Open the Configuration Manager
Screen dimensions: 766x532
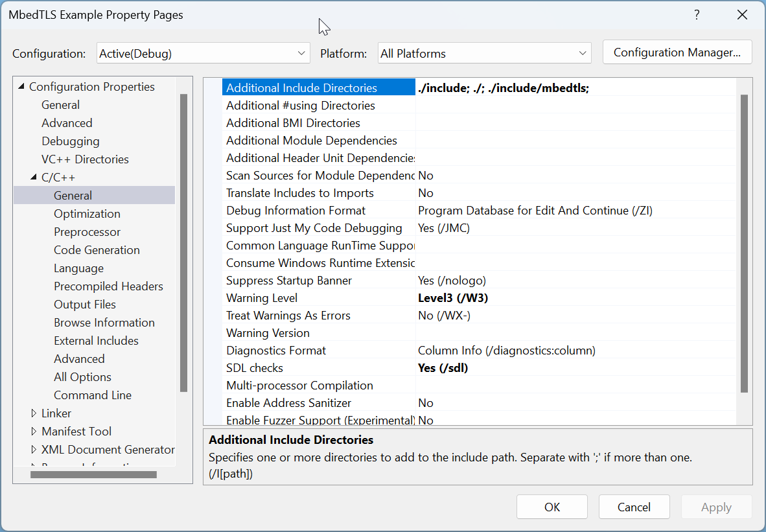(677, 52)
